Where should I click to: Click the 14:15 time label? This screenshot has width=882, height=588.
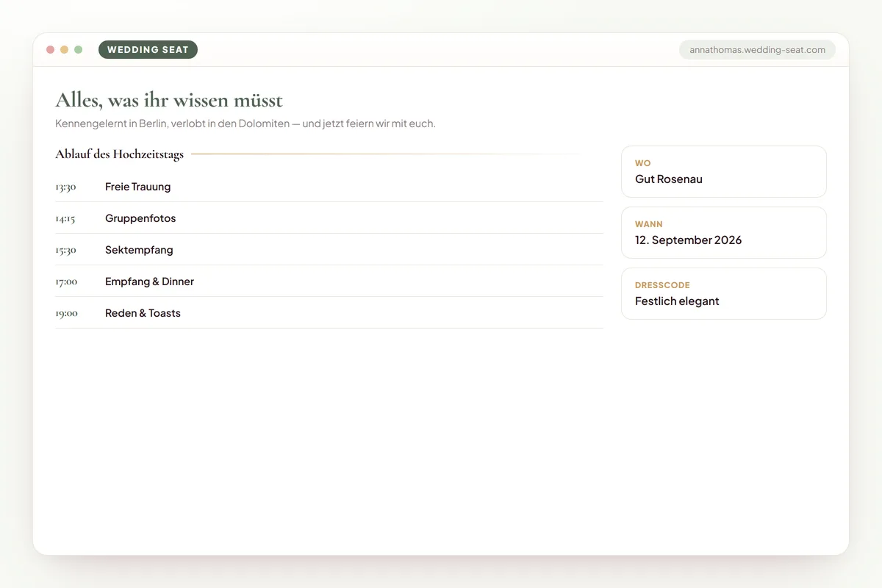(65, 218)
